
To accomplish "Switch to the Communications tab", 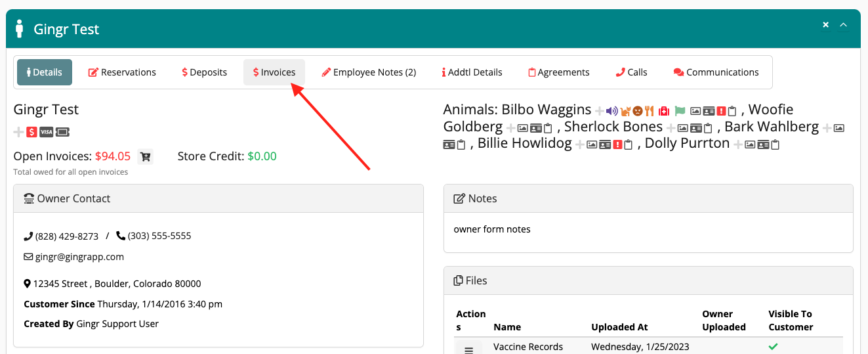I will coord(716,72).
